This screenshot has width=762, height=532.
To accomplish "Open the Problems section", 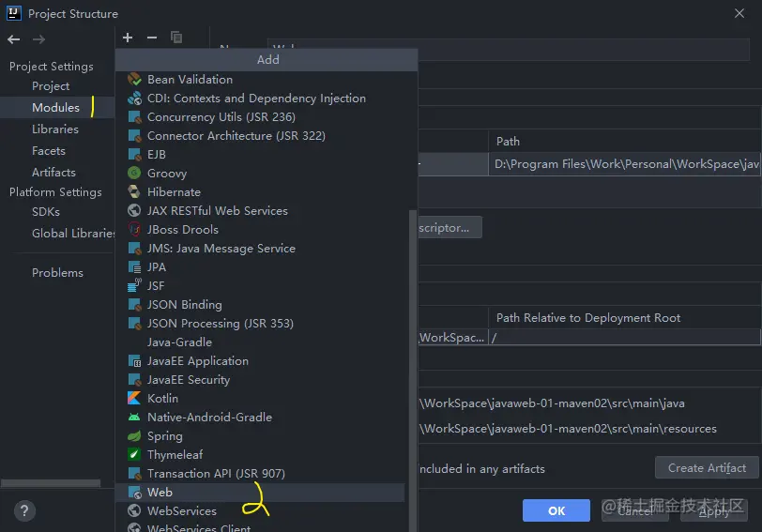I will coord(57,273).
